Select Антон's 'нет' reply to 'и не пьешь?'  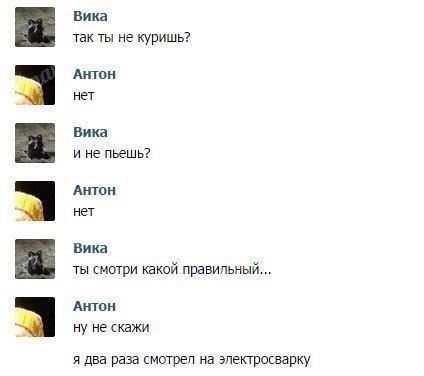click(84, 212)
